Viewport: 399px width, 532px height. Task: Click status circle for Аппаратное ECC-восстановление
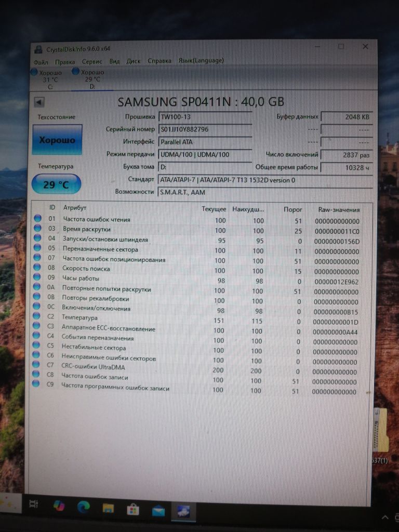point(36,326)
